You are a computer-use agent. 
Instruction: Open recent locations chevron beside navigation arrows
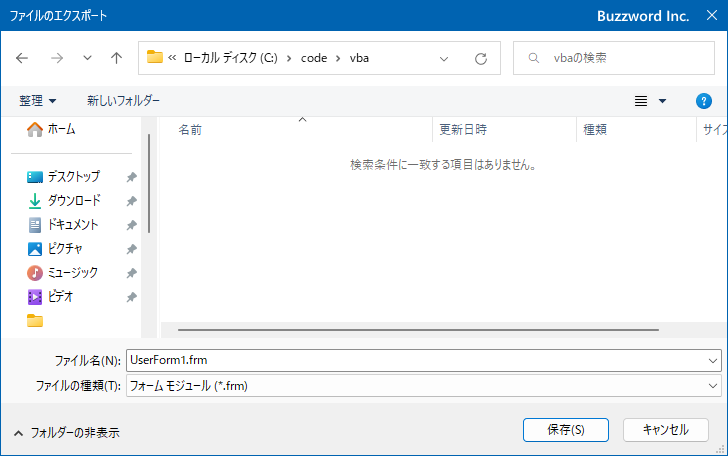click(87, 58)
